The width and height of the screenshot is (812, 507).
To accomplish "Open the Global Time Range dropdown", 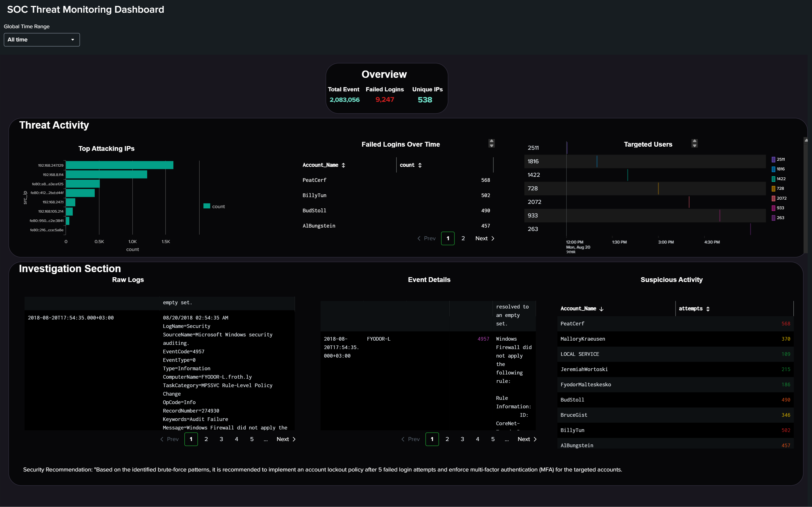I will (x=41, y=39).
